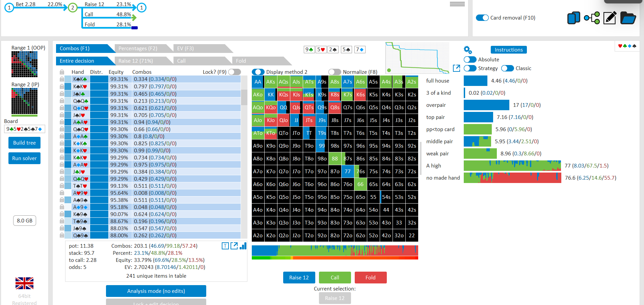Click lock icon in Hand header
Viewport: 644px width, 305px height.
62,72
